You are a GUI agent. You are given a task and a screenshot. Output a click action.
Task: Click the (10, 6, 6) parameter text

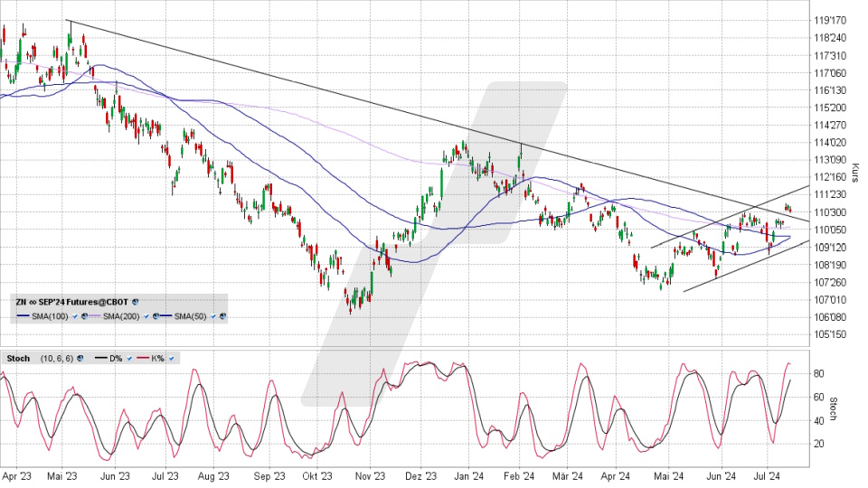56,359
